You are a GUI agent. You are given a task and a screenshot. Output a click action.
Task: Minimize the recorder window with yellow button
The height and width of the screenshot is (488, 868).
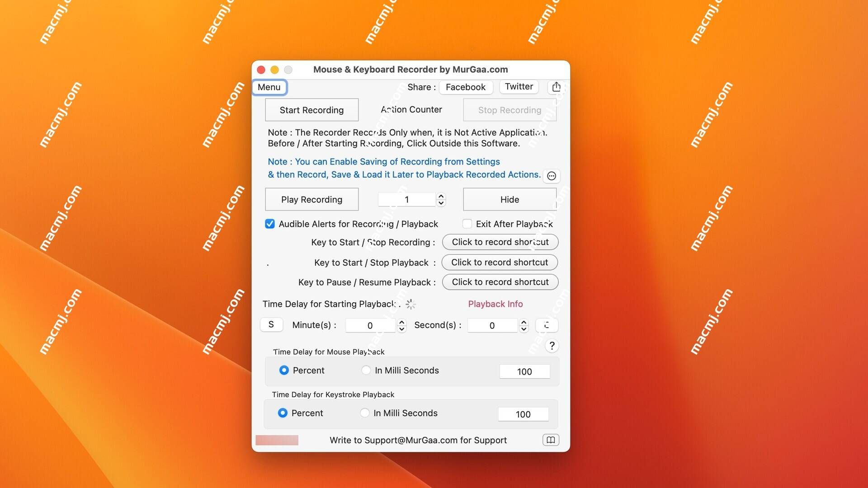(x=274, y=70)
